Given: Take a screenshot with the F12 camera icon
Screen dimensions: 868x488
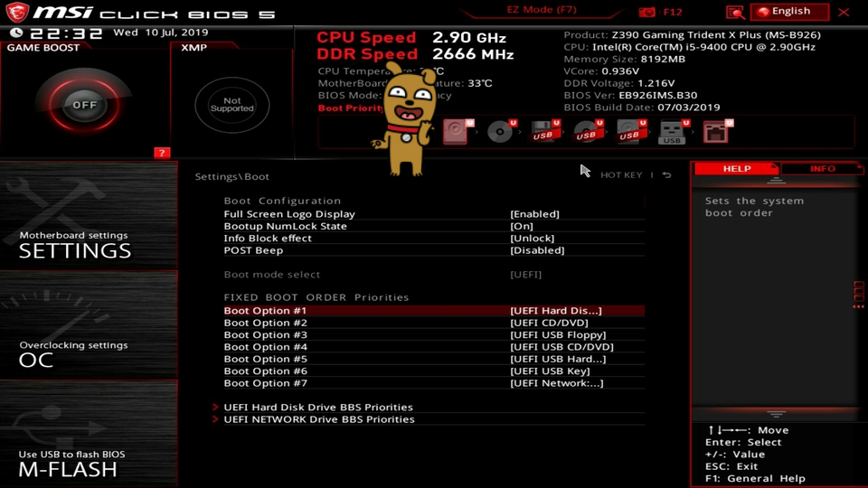Looking at the screenshot, I should tap(646, 12).
